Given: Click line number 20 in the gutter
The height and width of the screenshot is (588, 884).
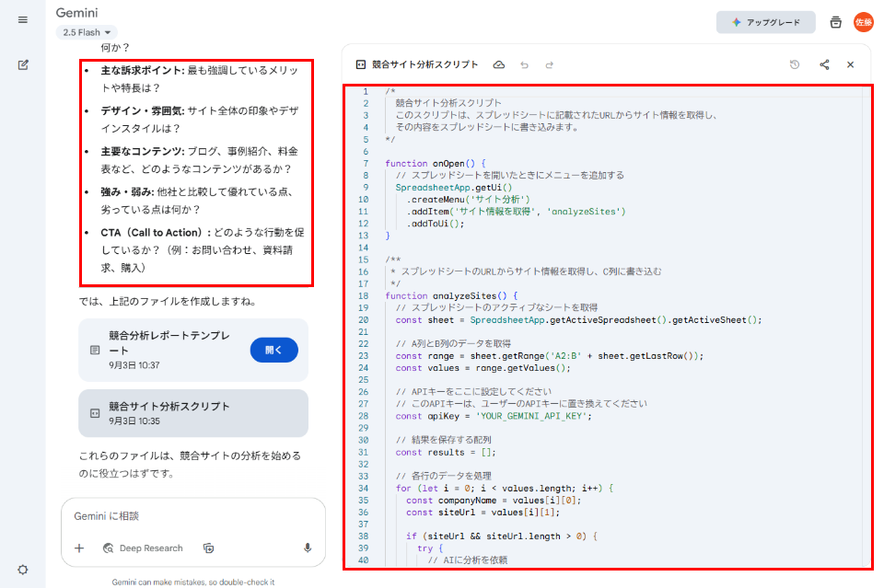Looking at the screenshot, I should [363, 320].
